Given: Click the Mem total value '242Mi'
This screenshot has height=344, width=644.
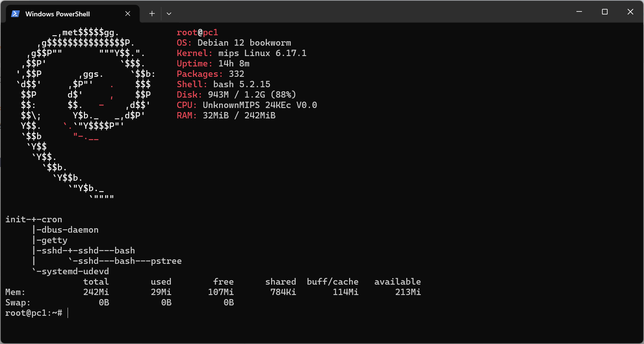Looking at the screenshot, I should (96, 292).
